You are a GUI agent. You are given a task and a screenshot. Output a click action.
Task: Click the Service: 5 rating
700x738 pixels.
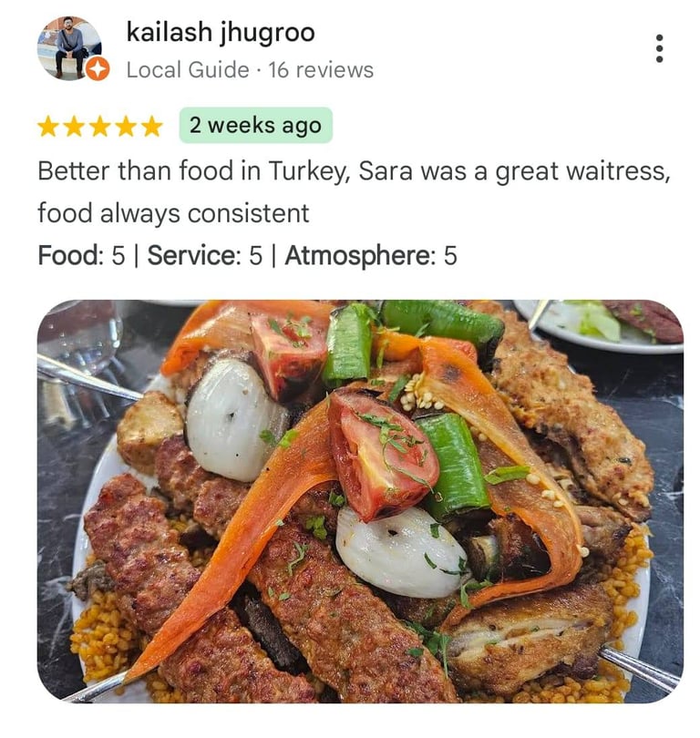tap(205, 256)
